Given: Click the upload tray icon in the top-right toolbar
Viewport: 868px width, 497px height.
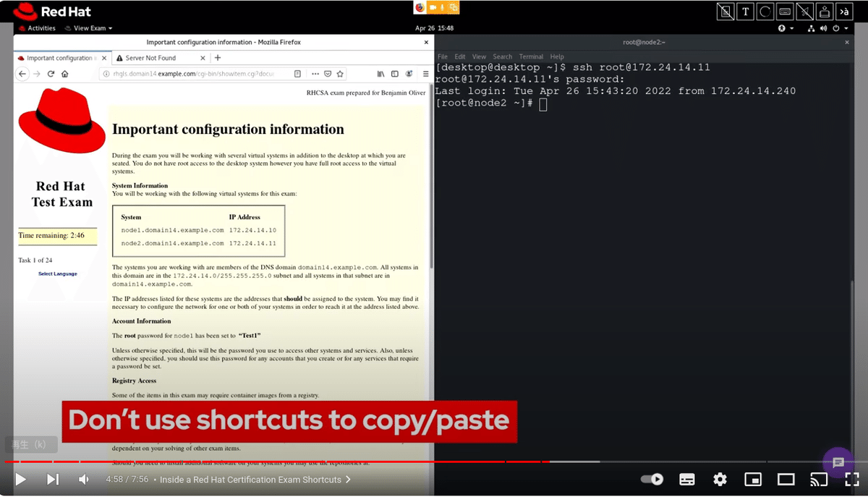Looking at the screenshot, I should coord(825,12).
